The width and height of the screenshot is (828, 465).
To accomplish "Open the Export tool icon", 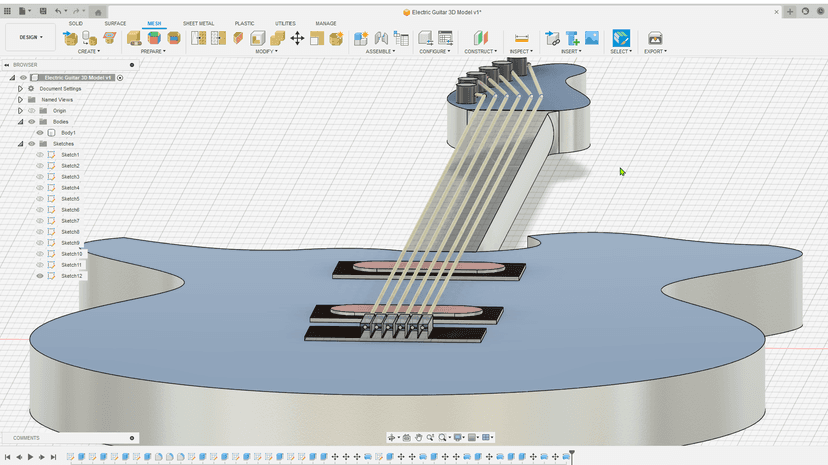I will coord(655,38).
